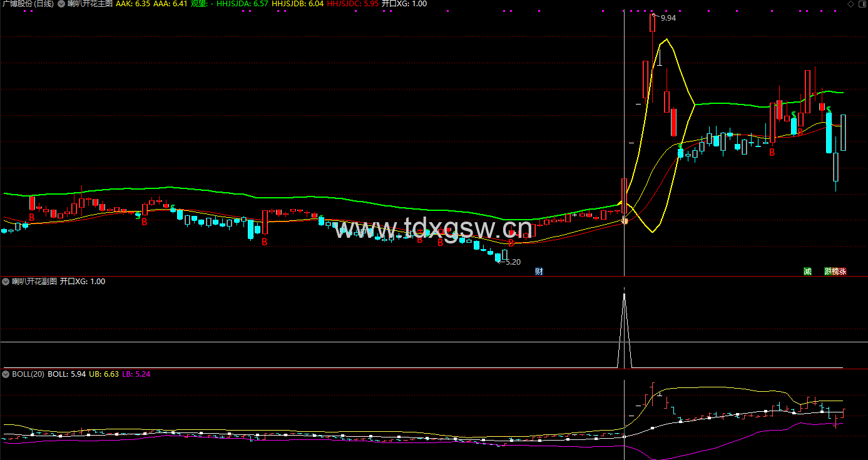868x460 pixels.
Task: Open the BOLL(20) indicator dropdown arrow
Action: coord(6,374)
